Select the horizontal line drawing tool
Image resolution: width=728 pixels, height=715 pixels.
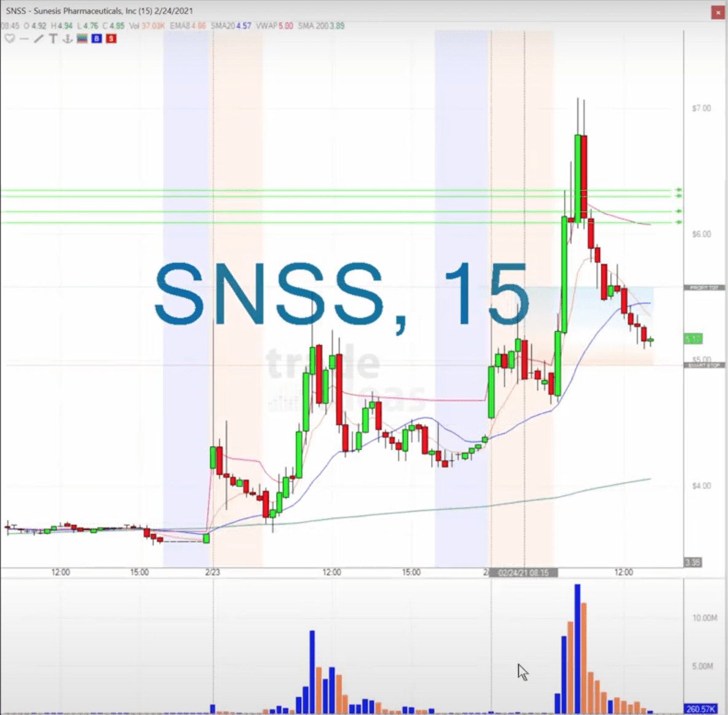click(x=25, y=39)
